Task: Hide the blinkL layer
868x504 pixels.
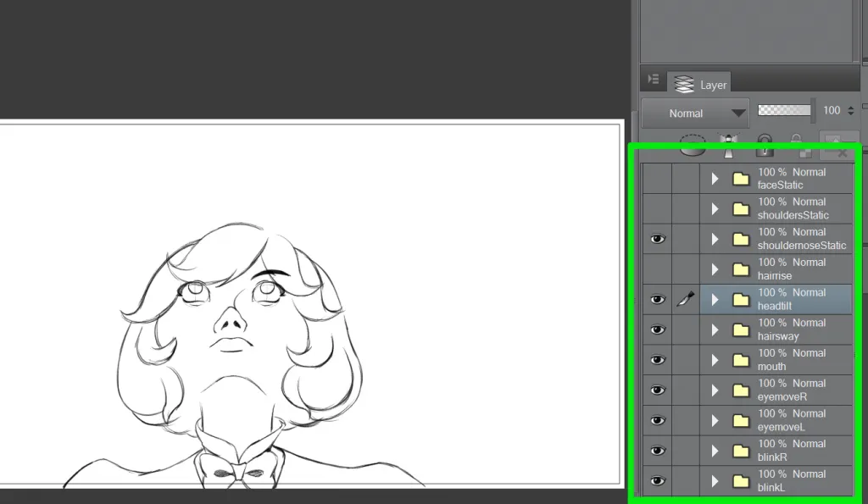Action: click(657, 480)
